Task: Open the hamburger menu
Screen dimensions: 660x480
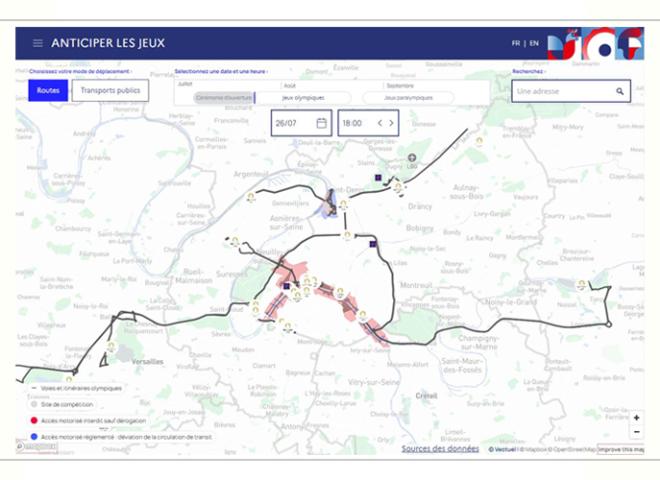Action: click(x=37, y=43)
